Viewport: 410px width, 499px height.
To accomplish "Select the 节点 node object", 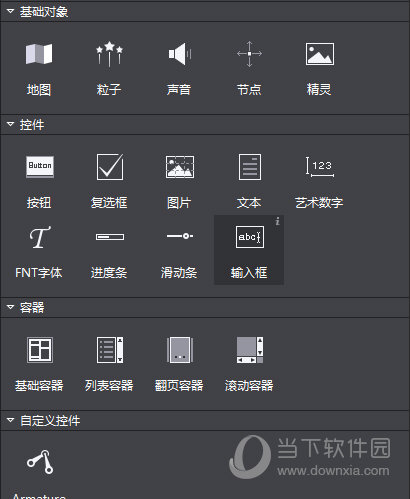I will [249, 54].
